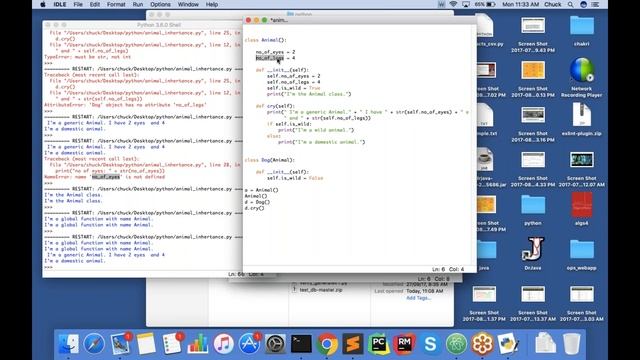The width and height of the screenshot is (640, 360).
Task: Open the Options menu
Action: pos(160,4)
